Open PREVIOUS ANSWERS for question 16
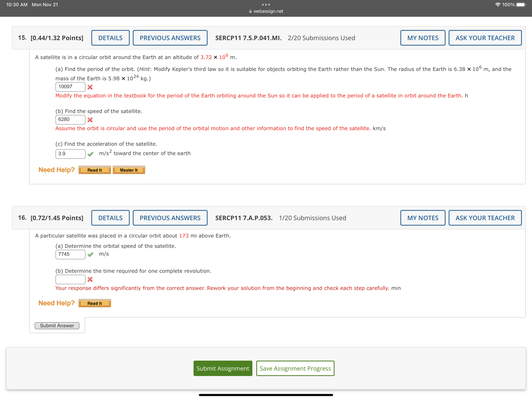 [x=170, y=218]
